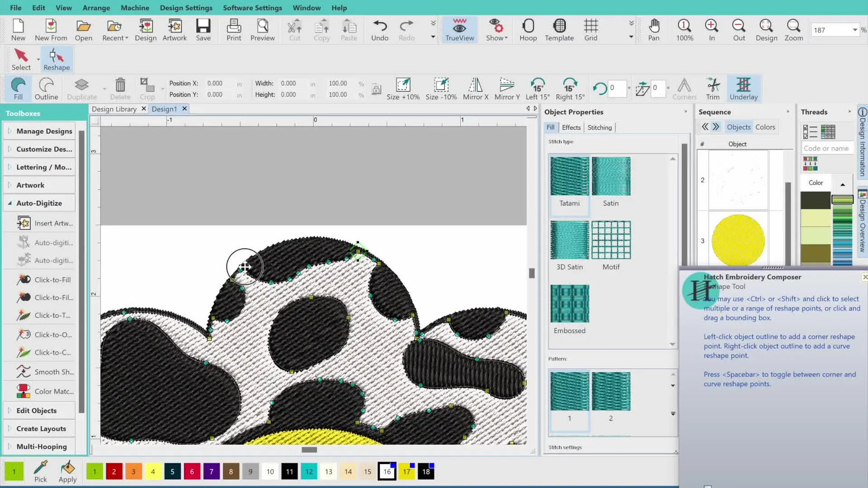Activate the Reshape tool
The image size is (868, 488).
56,60
